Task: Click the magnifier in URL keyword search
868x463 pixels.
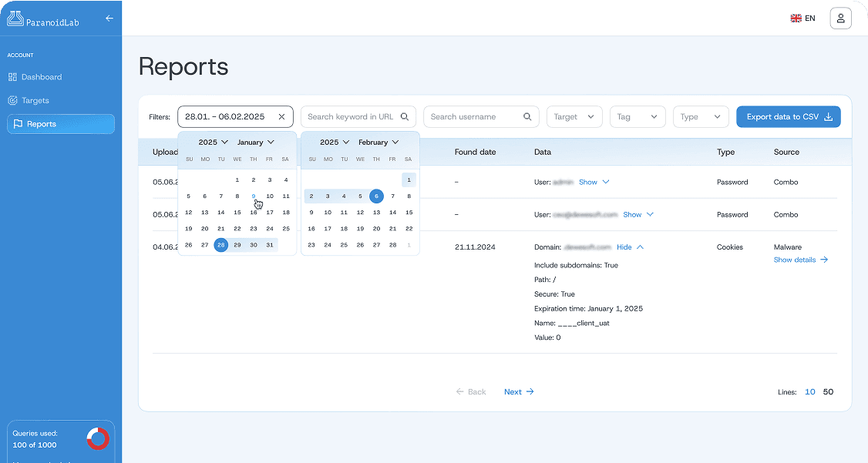Action: coord(405,117)
